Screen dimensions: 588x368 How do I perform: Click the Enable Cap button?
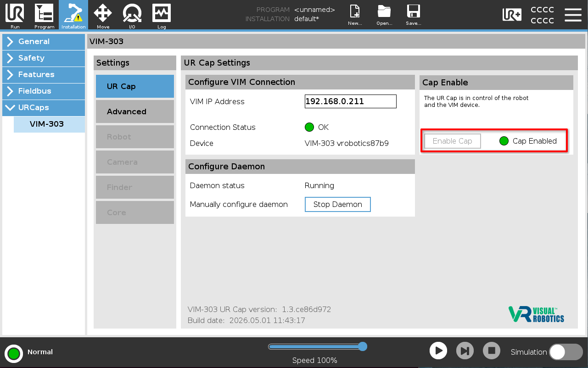(453, 141)
